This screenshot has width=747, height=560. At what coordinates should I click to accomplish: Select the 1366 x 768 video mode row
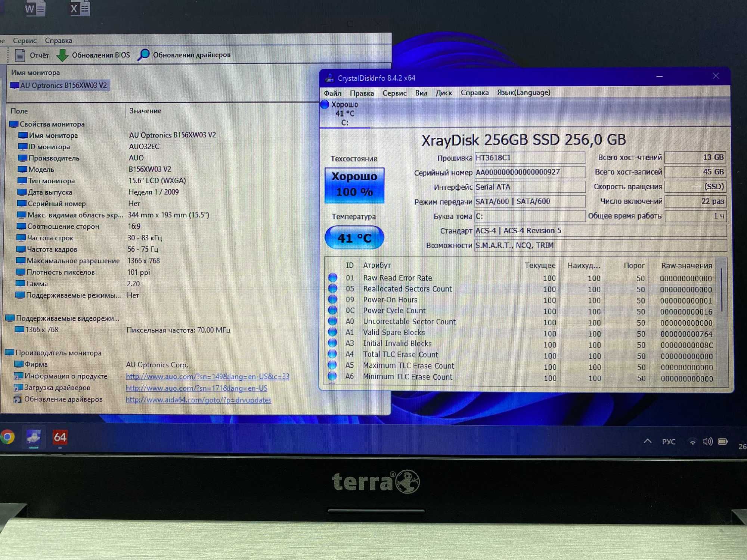[37, 330]
